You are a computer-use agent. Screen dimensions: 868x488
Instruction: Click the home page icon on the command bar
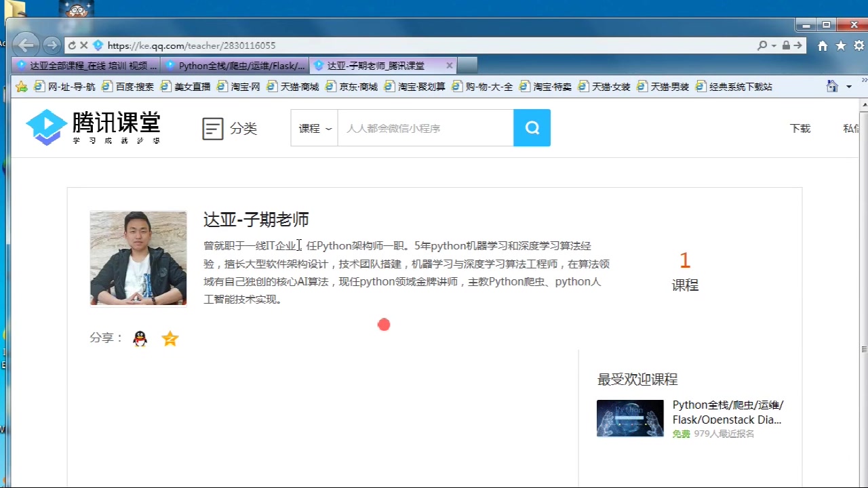tap(832, 87)
